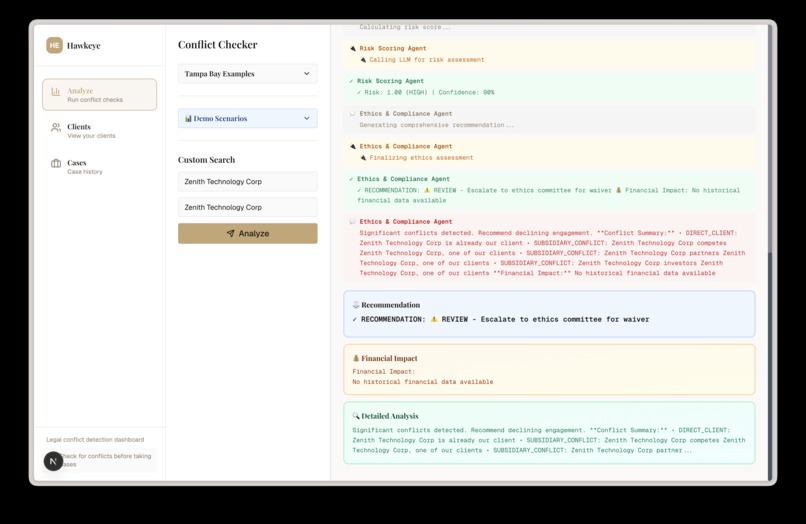
Task: Click the Cases briefcase icon
Action: [56, 164]
